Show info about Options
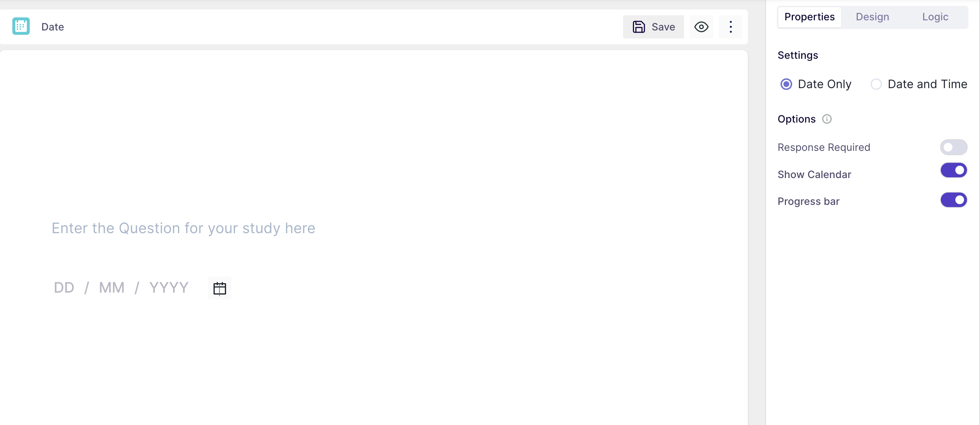Image resolution: width=980 pixels, height=425 pixels. pos(827,119)
